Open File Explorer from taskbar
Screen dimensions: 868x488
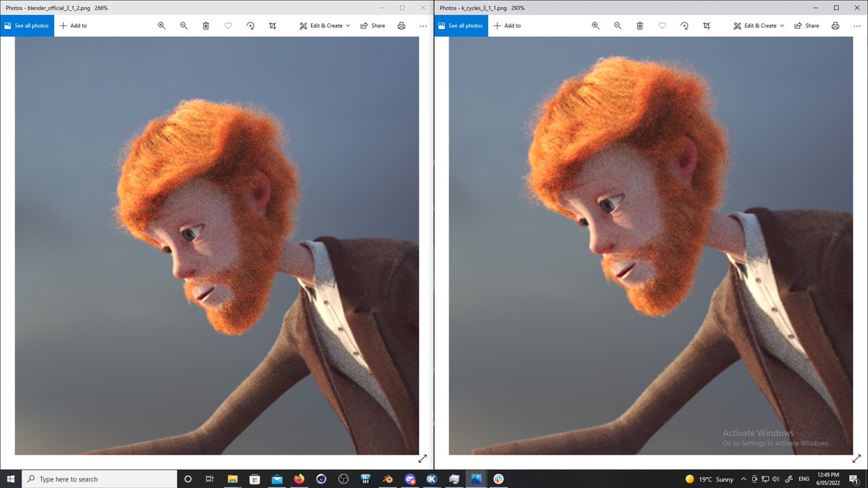pyautogui.click(x=233, y=479)
